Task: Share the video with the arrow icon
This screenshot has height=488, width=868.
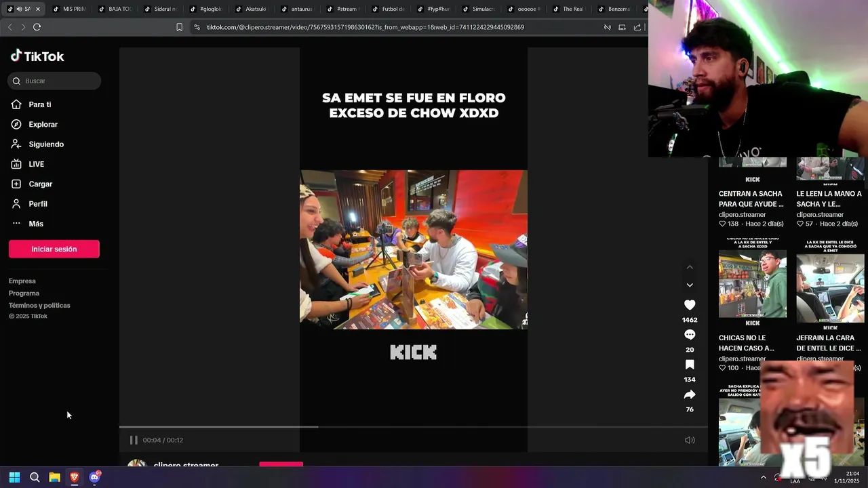Action: 690,394
